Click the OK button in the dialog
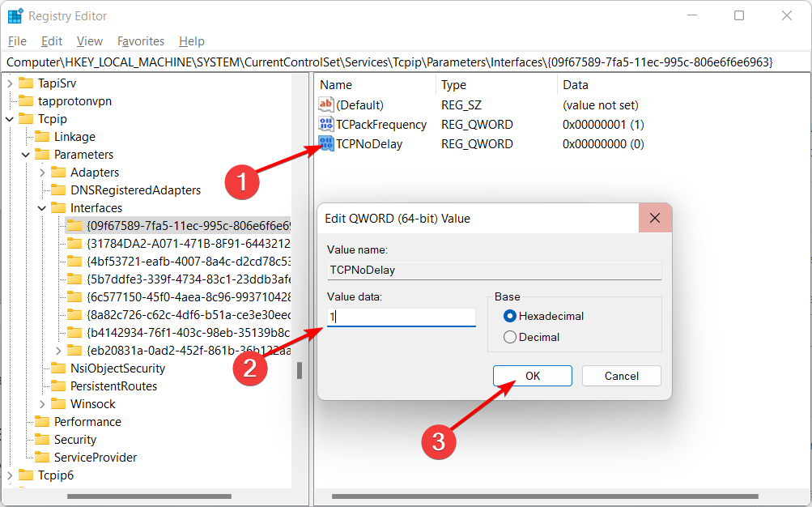The height and width of the screenshot is (507, 812). 532,375
